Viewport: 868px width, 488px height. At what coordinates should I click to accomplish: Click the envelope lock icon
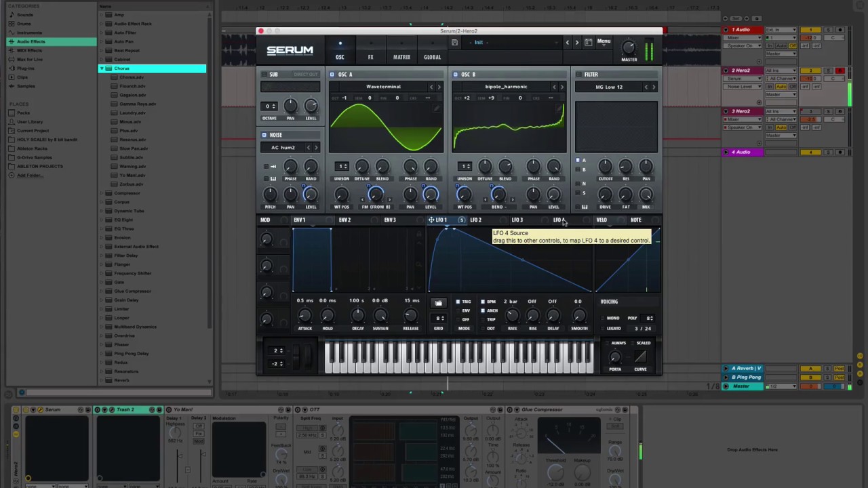pos(419,234)
